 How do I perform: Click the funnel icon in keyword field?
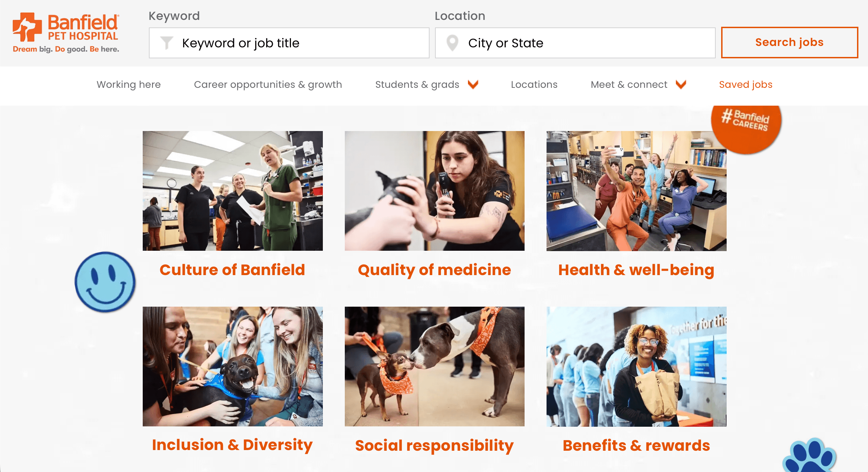tap(167, 43)
